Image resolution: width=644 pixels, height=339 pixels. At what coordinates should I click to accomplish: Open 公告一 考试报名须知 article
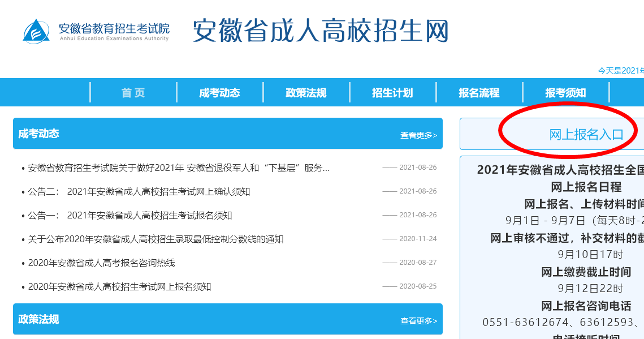pos(130,216)
